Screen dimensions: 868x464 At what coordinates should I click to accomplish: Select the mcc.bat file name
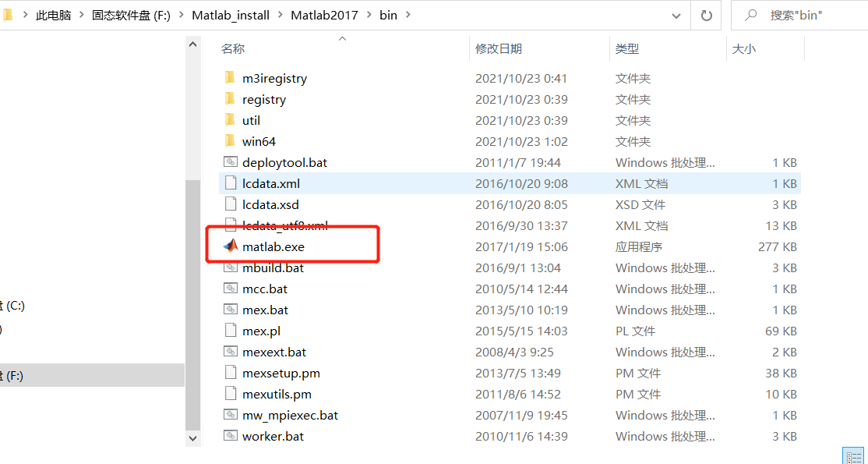pos(265,289)
